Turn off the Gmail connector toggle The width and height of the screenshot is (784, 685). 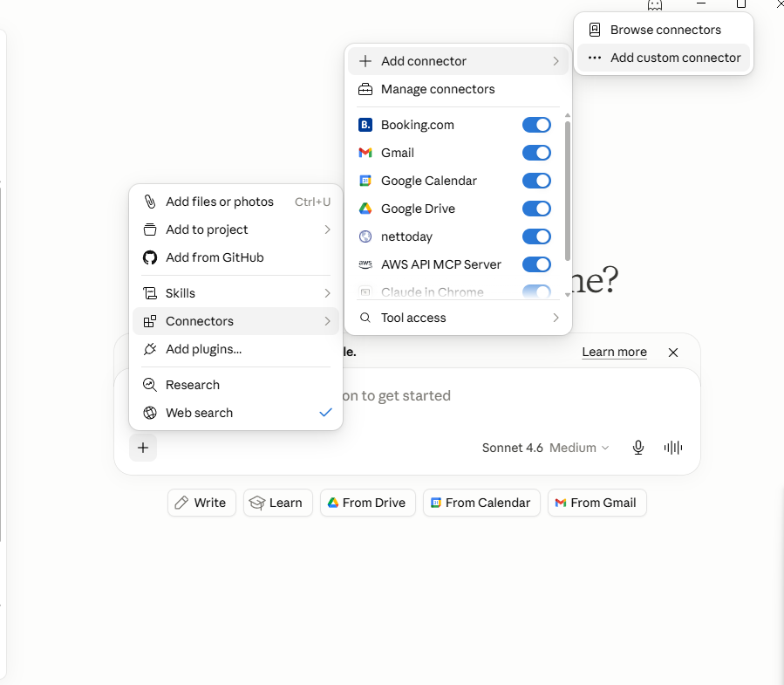(x=536, y=153)
